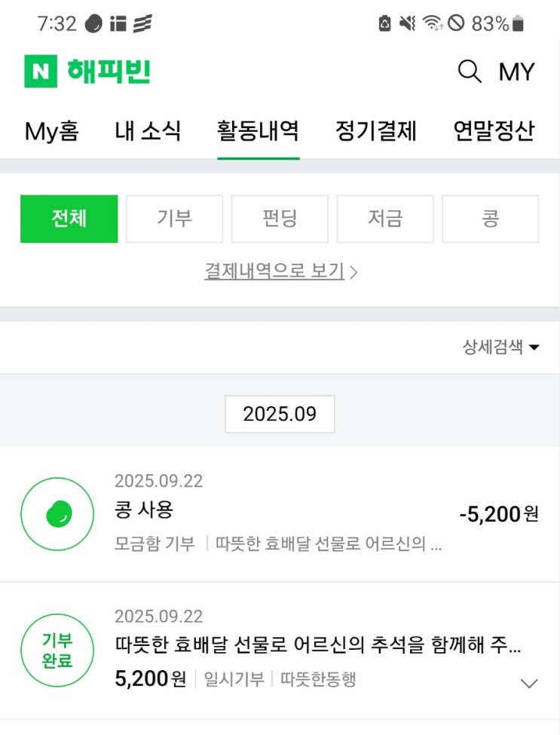
Task: Open the 상세검색 dropdown
Action: coord(501,347)
